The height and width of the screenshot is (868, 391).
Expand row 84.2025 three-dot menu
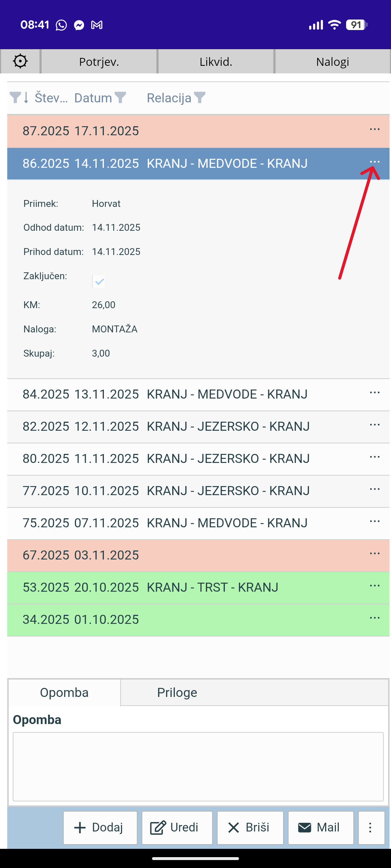pyautogui.click(x=375, y=393)
